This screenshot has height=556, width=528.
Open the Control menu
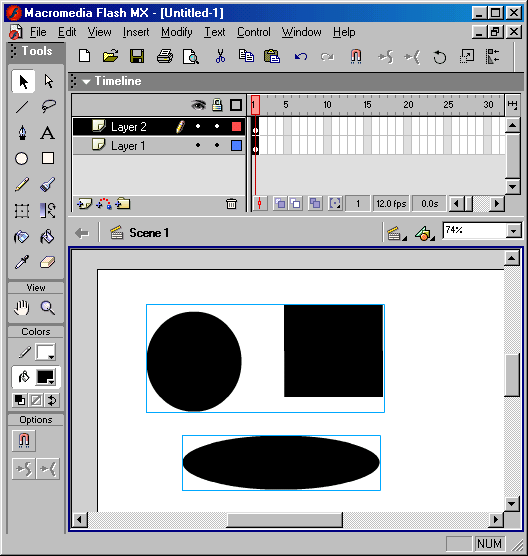[x=254, y=32]
